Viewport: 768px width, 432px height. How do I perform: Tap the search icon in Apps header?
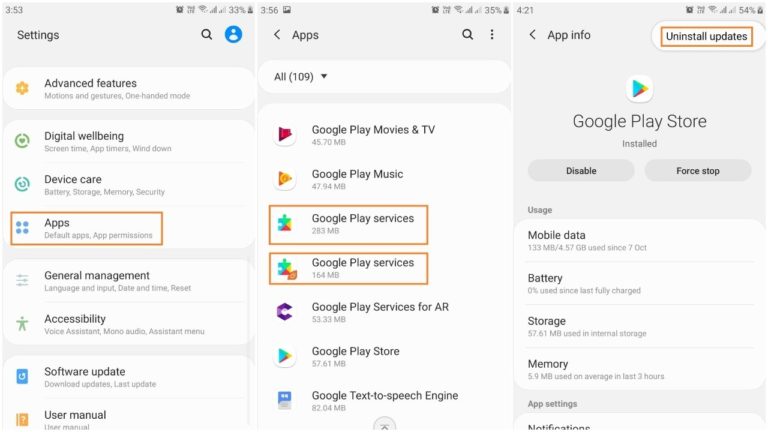click(x=467, y=35)
